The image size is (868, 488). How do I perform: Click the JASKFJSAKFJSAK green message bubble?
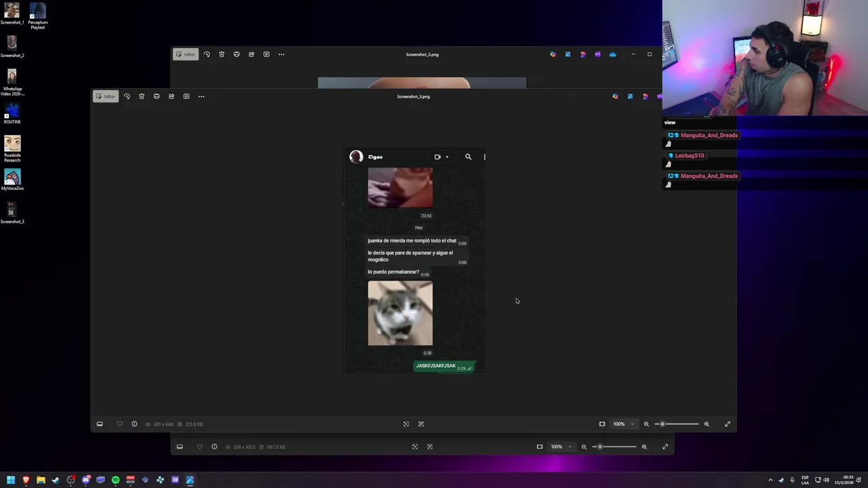444,366
